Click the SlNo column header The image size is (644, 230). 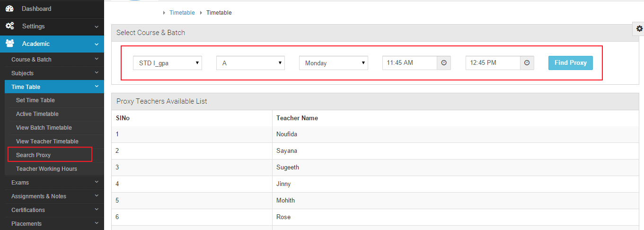coord(123,118)
